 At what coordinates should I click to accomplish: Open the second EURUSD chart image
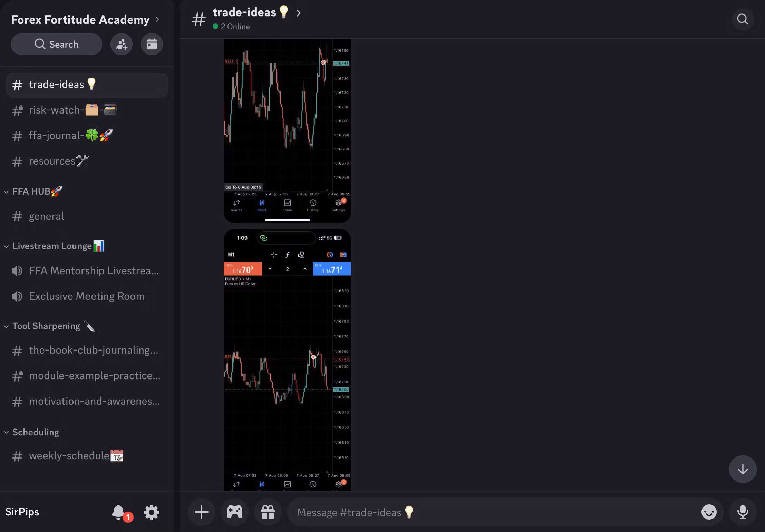(287, 359)
